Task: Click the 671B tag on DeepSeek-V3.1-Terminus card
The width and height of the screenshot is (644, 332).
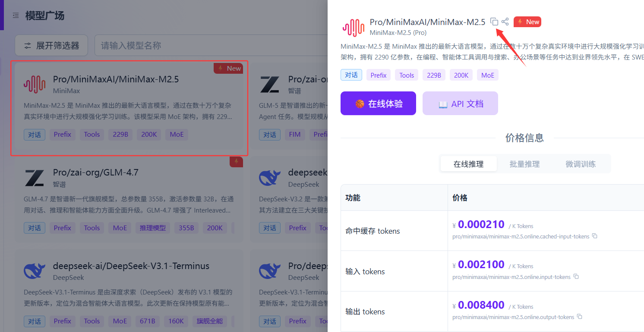Action: point(148,321)
